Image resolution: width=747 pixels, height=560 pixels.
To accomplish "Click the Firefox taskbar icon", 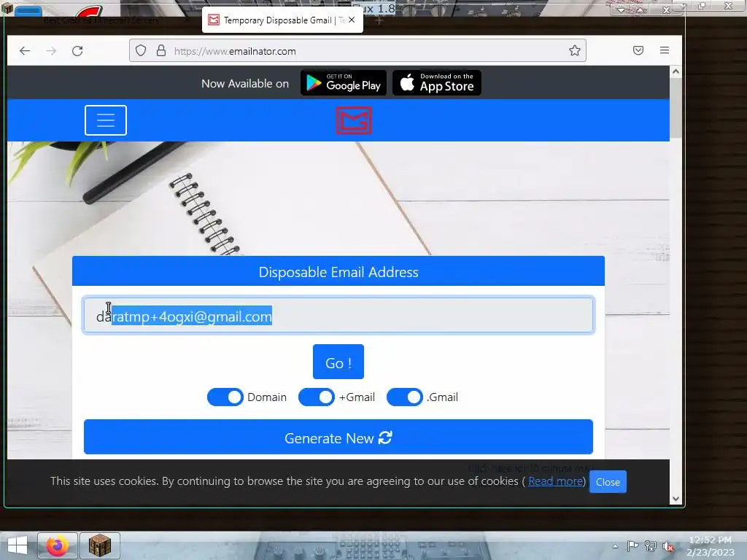I will click(x=57, y=545).
